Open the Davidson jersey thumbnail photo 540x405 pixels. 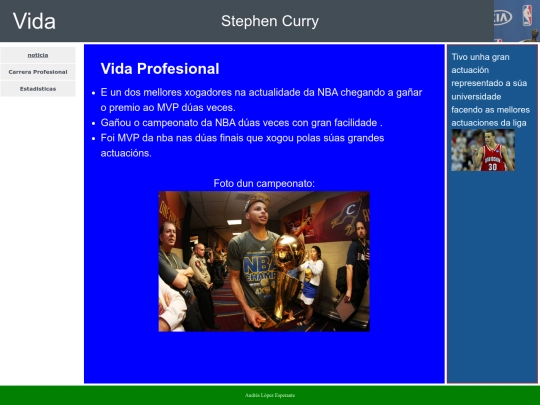point(483,150)
